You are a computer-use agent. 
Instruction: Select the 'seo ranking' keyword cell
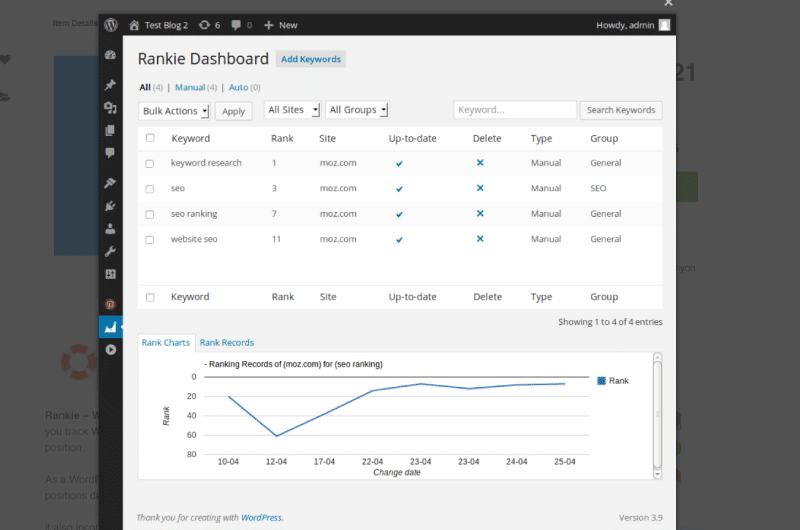click(194, 214)
